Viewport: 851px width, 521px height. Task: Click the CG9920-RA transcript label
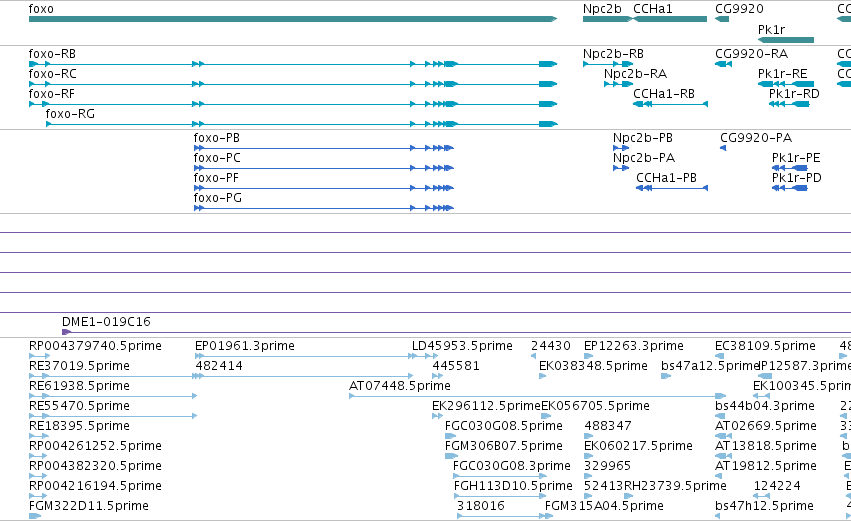[x=752, y=54]
